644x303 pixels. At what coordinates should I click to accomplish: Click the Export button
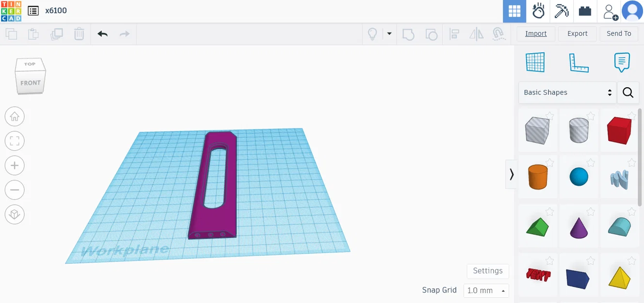[578, 33]
